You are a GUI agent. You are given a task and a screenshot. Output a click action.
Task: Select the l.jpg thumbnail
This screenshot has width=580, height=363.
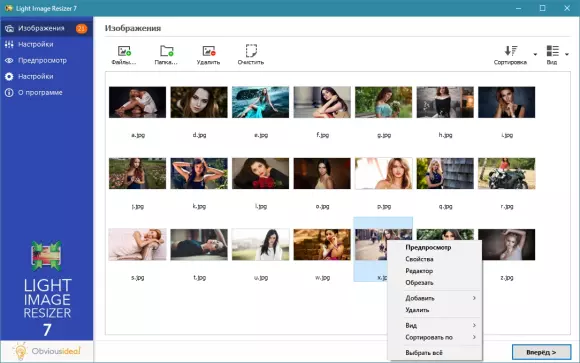pos(260,174)
